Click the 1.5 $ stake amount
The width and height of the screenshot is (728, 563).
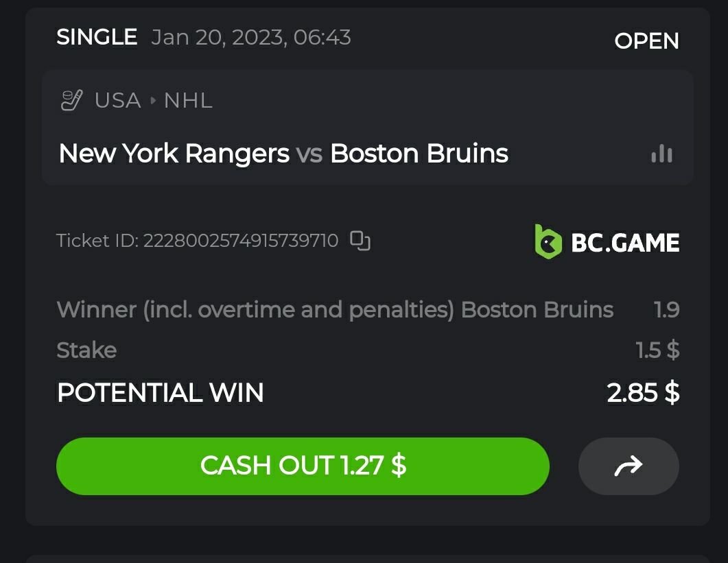[657, 350]
